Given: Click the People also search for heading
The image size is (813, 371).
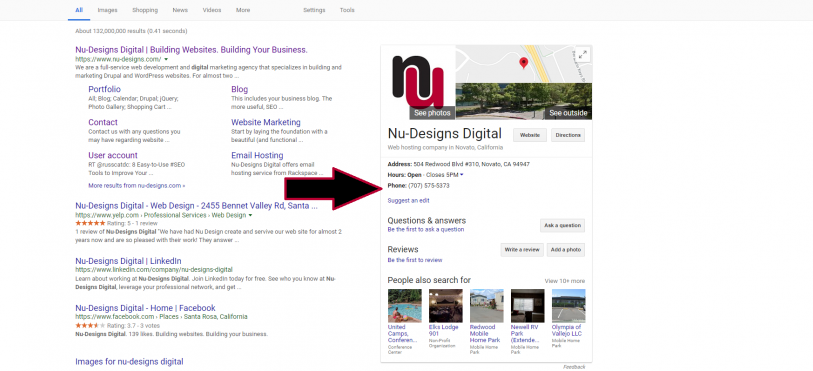Looking at the screenshot, I should tap(429, 280).
